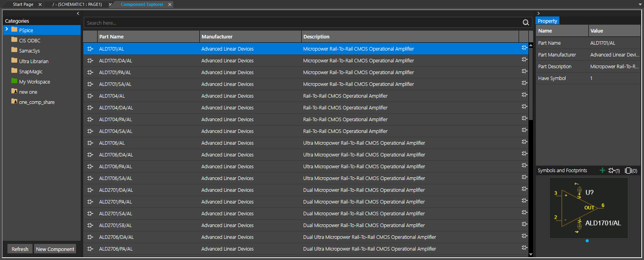This screenshot has width=644, height=260.
Task: Select the Ultra Librarian category
Action: tap(34, 61)
